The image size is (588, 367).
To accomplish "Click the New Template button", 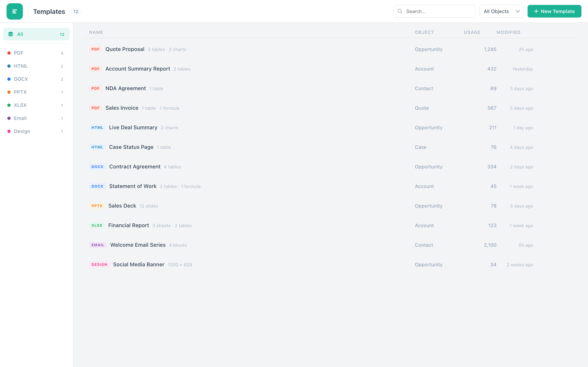I will pos(554,11).
